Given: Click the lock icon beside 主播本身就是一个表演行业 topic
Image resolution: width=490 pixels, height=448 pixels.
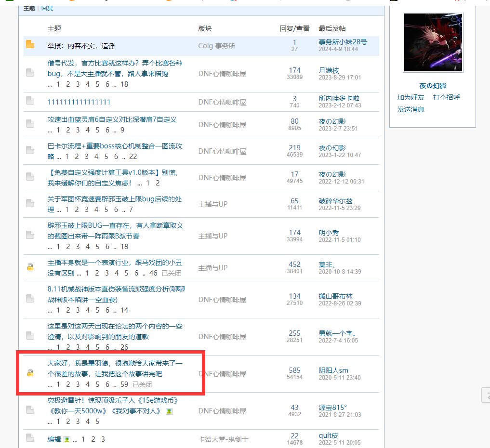Looking at the screenshot, I should click(x=30, y=267).
